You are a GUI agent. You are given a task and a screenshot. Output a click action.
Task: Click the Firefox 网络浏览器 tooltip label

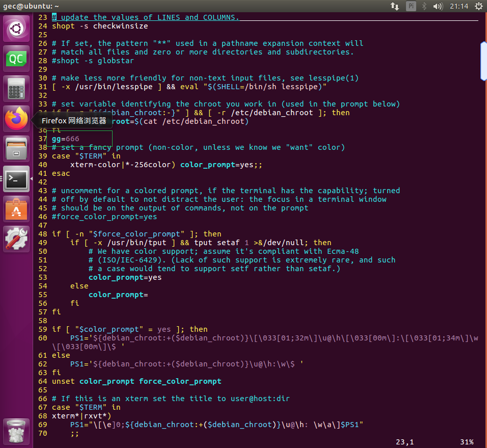[x=74, y=121]
